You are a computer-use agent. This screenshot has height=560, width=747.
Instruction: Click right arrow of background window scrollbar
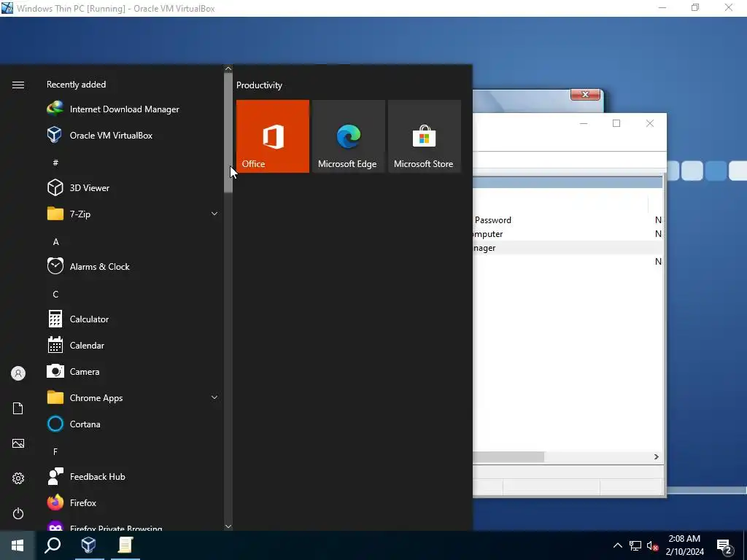[x=656, y=456]
